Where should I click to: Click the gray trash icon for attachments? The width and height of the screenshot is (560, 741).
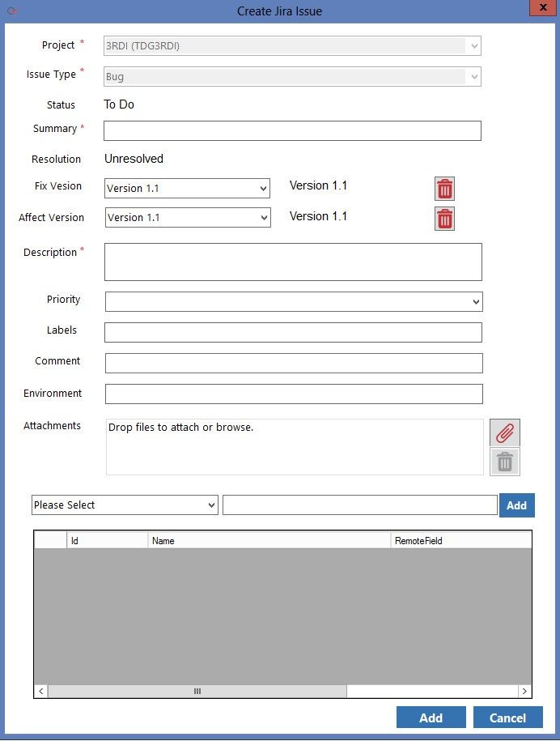(505, 462)
